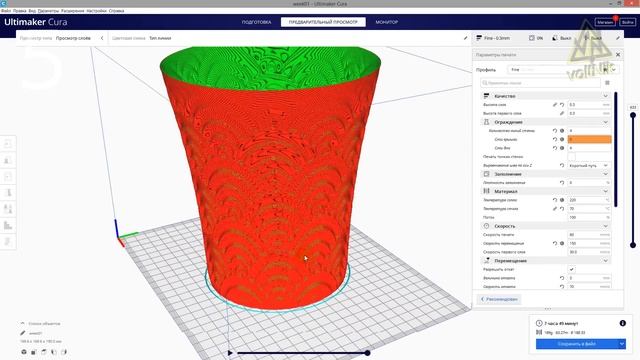
Task: Open the Справка menu
Action: 116,11
